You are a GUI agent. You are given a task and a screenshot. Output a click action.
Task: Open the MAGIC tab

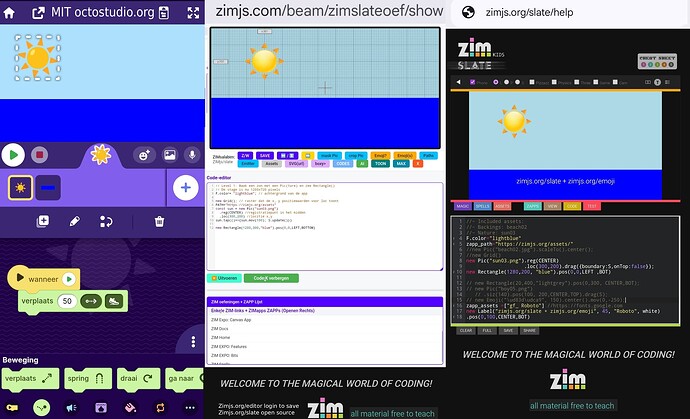click(x=462, y=206)
